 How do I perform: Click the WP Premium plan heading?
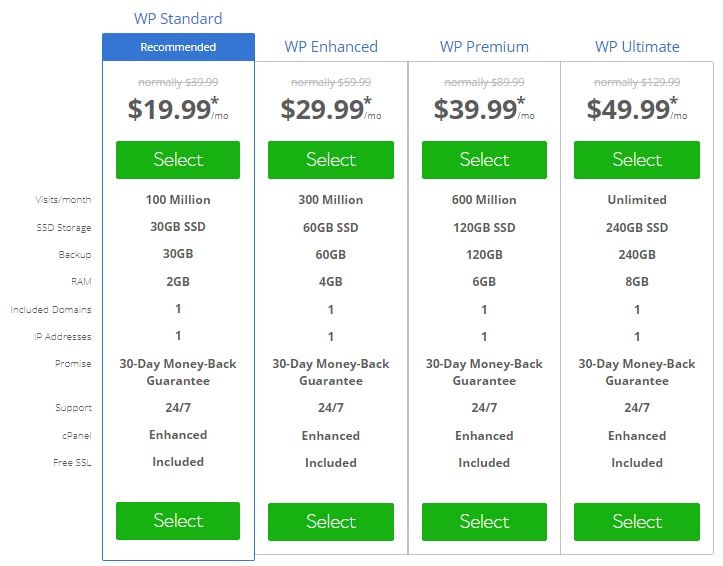pyautogui.click(x=484, y=47)
